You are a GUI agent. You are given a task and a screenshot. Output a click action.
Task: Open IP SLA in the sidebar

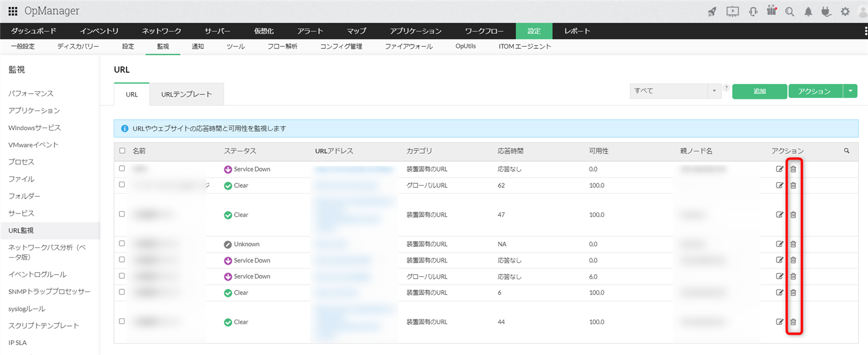(17, 343)
